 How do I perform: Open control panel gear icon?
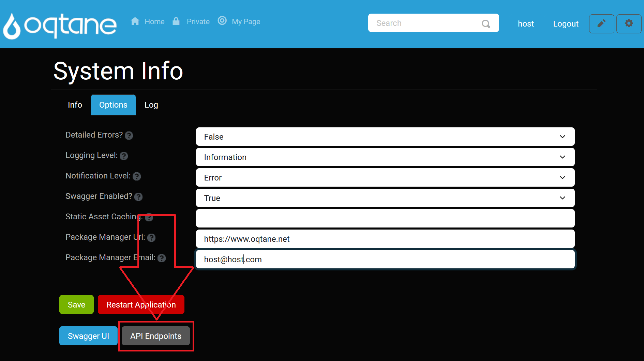click(x=629, y=23)
